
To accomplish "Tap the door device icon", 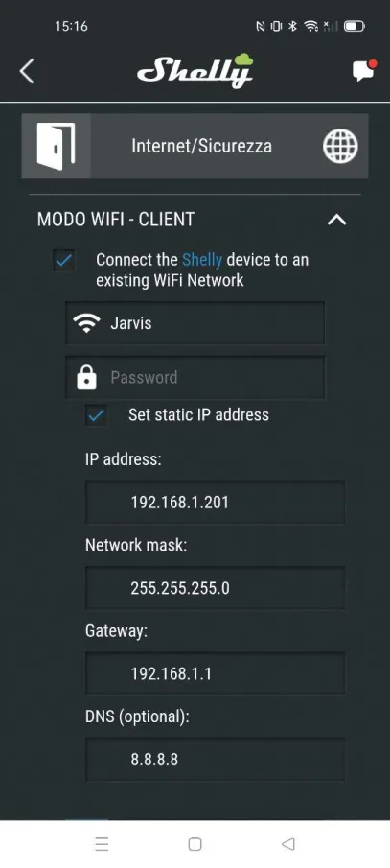I will 56,146.
